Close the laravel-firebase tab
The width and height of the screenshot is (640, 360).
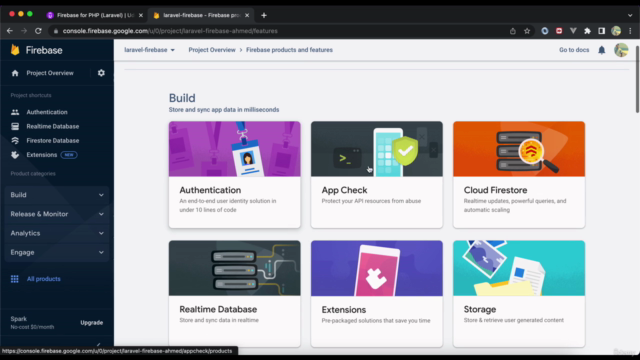coord(247,15)
